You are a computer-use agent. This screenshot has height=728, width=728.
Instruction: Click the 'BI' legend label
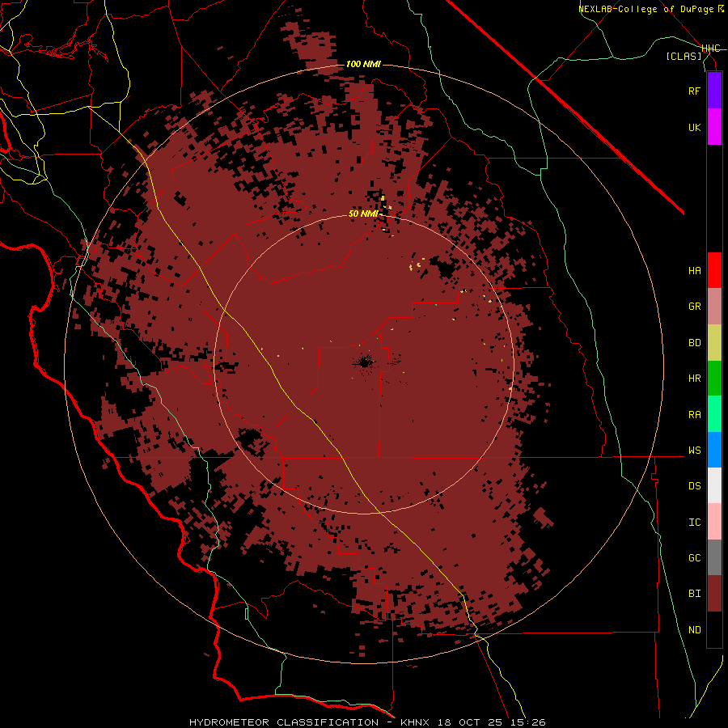pos(694,594)
